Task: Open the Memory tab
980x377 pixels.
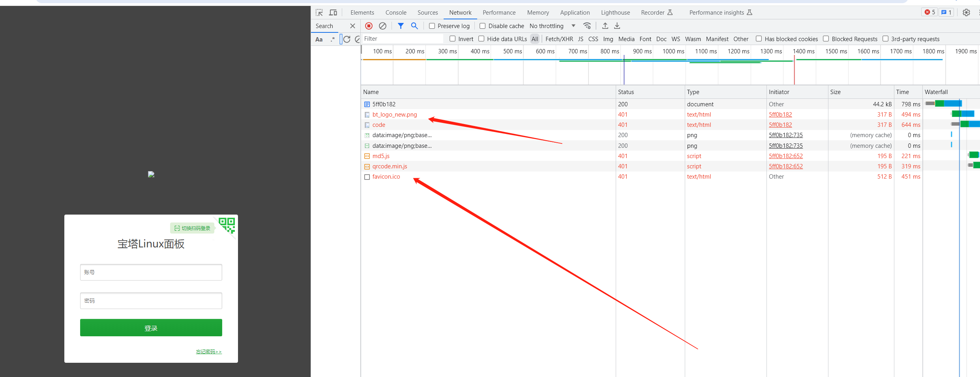Action: 538,13
